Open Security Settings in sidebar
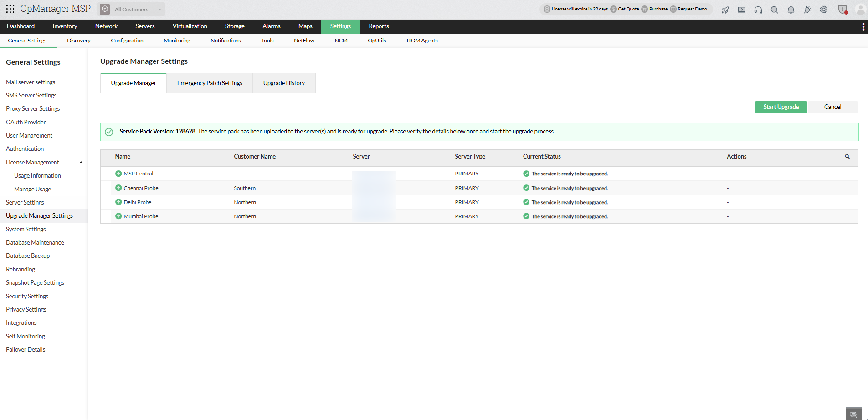Viewport: 868px width, 420px height. (x=27, y=297)
